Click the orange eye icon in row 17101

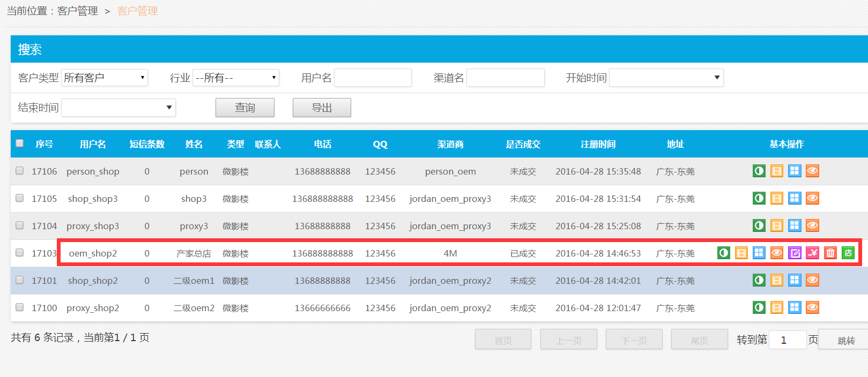click(x=812, y=281)
